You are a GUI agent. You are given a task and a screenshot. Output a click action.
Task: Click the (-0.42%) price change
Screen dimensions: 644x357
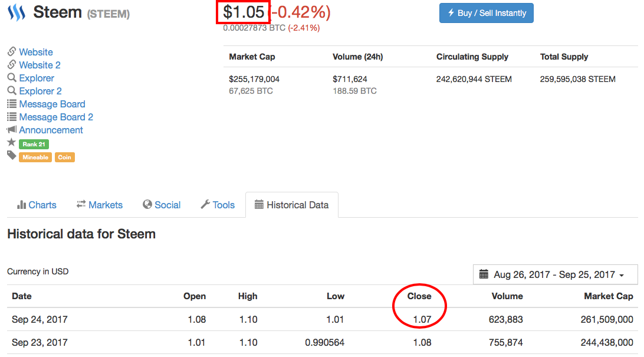click(300, 12)
